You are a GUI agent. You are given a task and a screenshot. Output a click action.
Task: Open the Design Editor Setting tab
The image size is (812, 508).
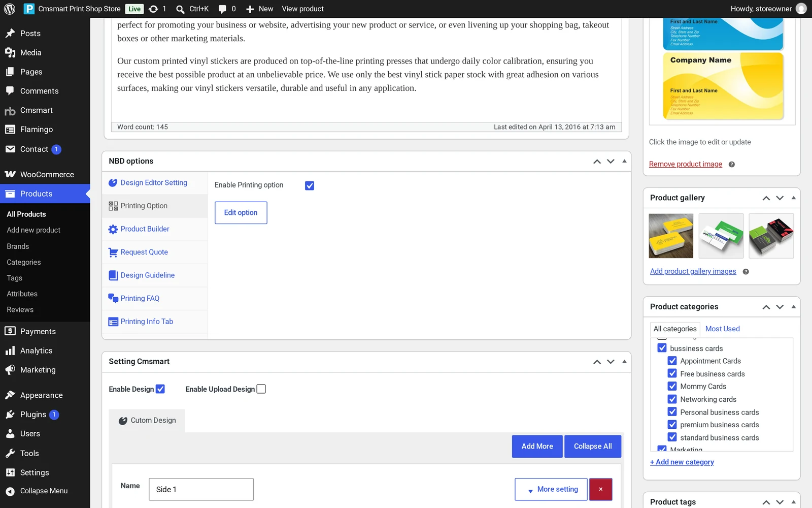[x=154, y=183]
